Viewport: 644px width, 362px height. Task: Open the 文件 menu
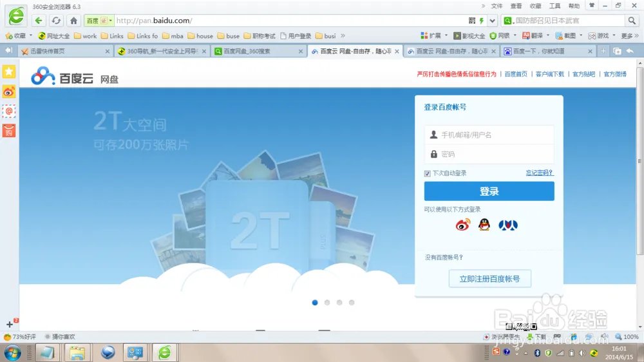(497, 6)
